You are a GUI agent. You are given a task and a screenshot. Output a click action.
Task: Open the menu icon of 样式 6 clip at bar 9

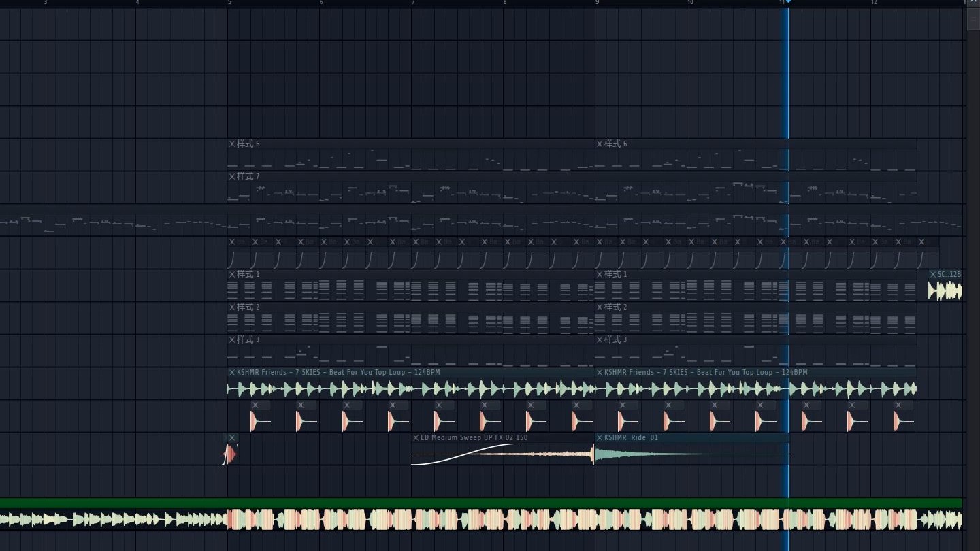[x=600, y=144]
